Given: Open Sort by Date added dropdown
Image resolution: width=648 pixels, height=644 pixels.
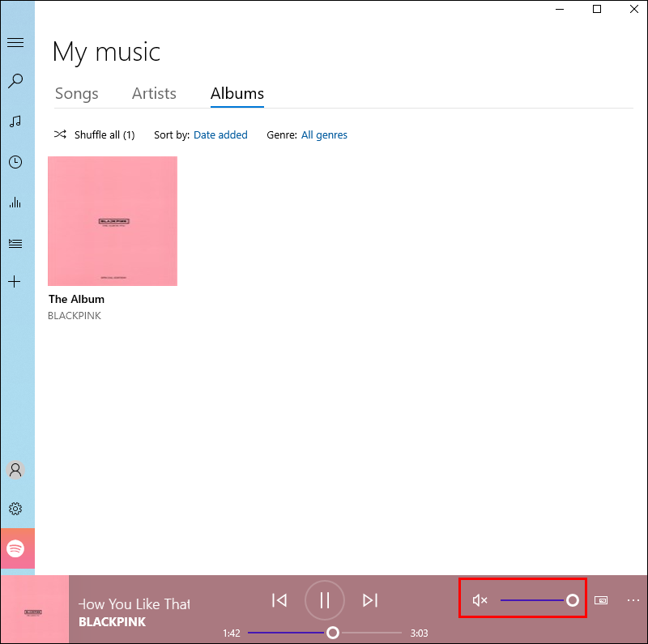Looking at the screenshot, I should pos(220,135).
